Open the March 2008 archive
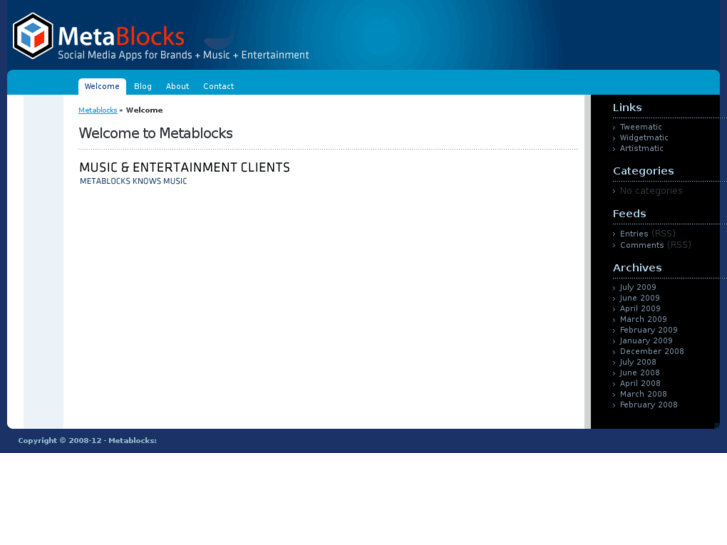727x545 pixels. click(644, 394)
